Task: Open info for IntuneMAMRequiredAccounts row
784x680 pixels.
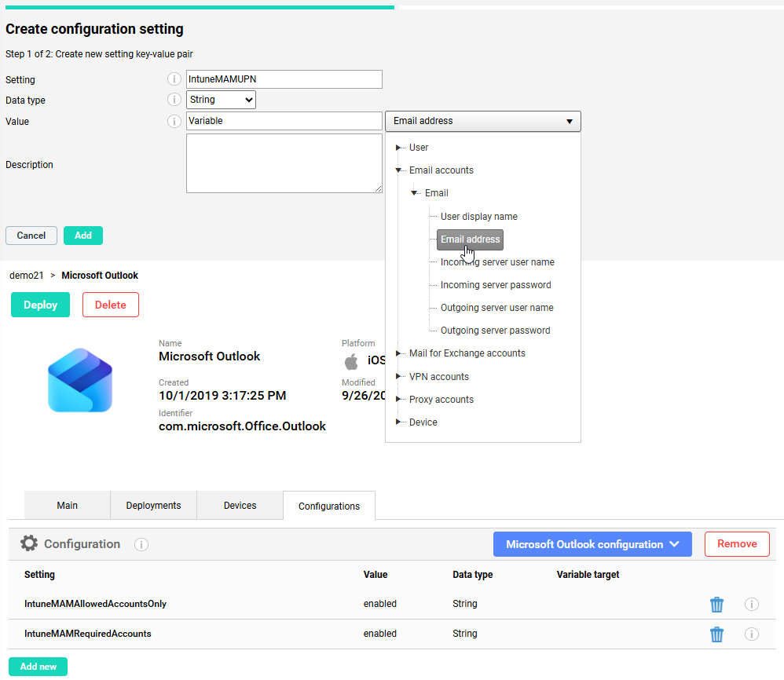Action: tap(752, 634)
